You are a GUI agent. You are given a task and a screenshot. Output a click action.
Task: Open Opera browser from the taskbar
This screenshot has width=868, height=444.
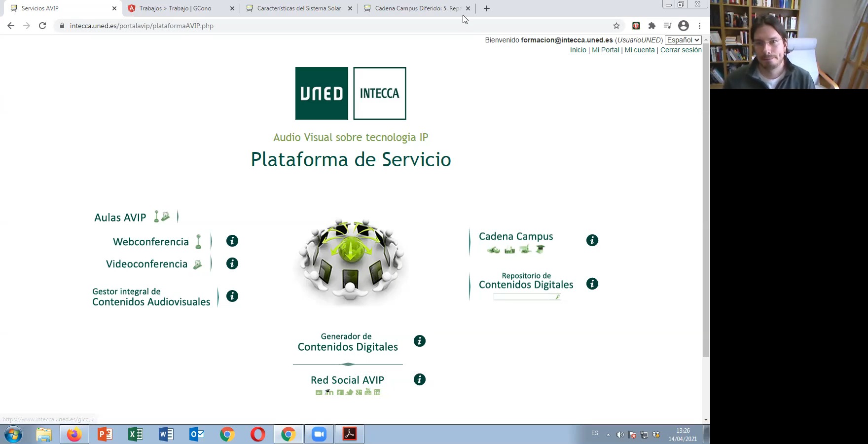click(x=258, y=434)
